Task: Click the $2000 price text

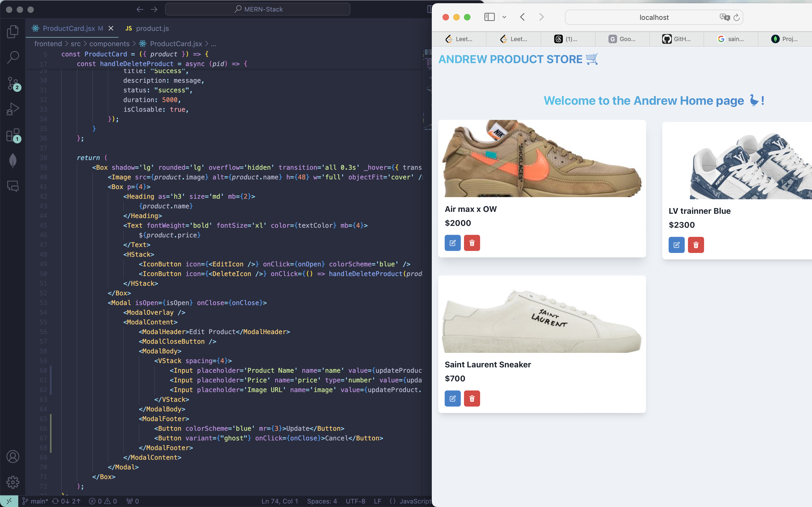Action: (458, 223)
